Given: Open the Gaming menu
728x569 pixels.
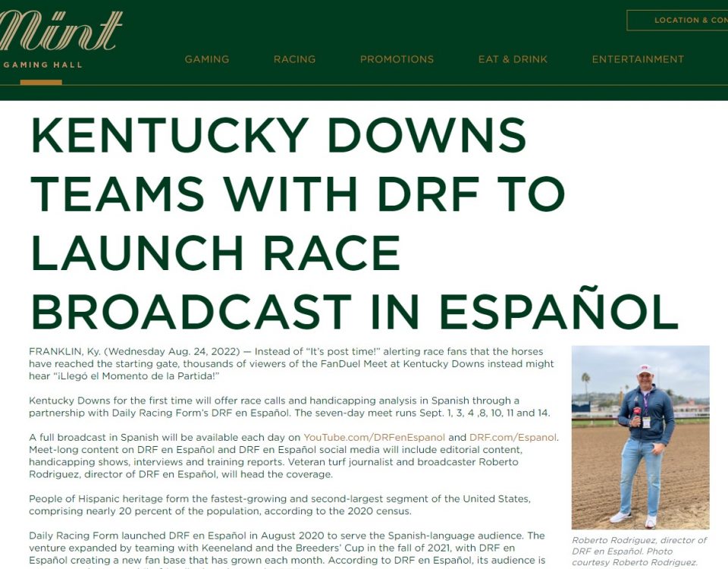Looking at the screenshot, I should [x=207, y=59].
